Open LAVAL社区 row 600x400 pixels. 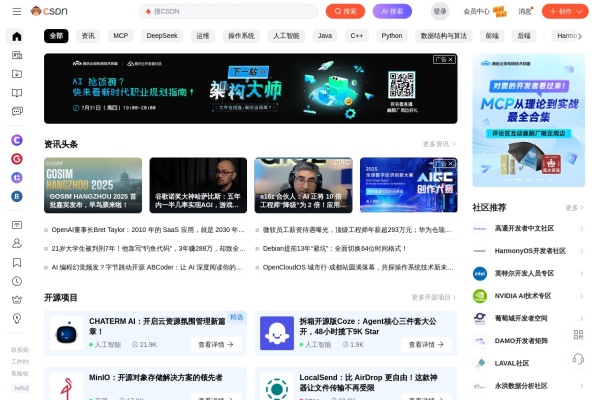click(528, 363)
